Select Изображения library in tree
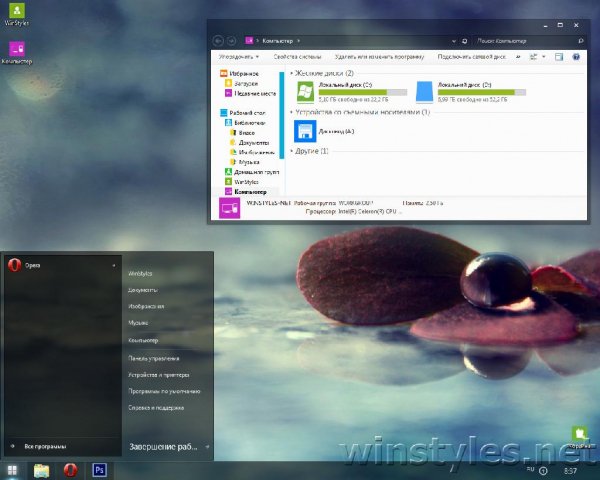The image size is (600, 480). point(252,152)
